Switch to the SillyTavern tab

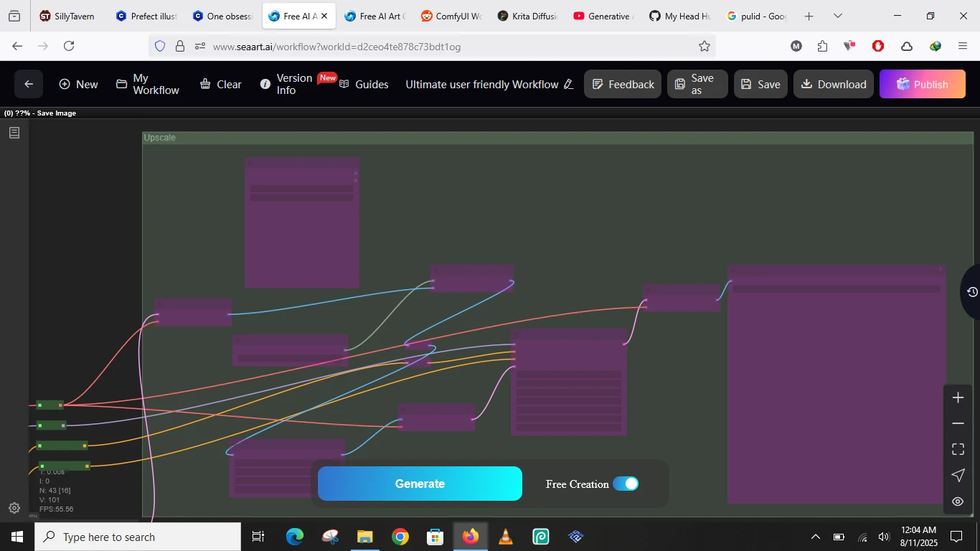67,16
